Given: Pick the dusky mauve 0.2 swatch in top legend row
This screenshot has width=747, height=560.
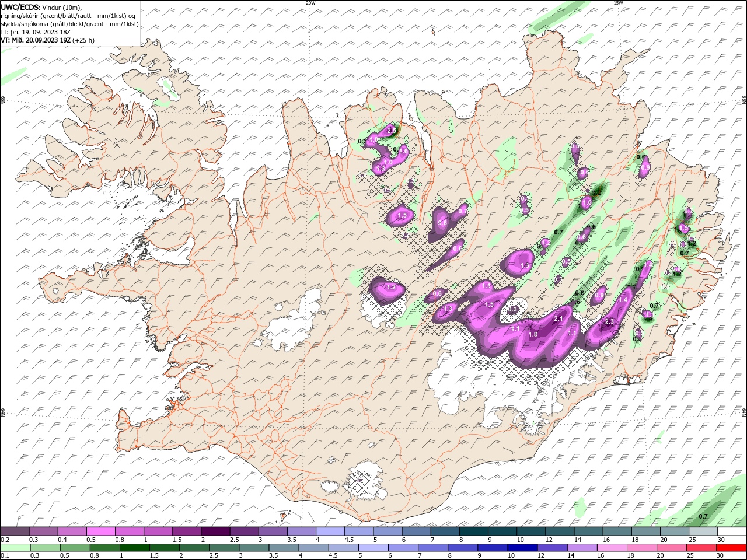Looking at the screenshot, I should 15,531.
